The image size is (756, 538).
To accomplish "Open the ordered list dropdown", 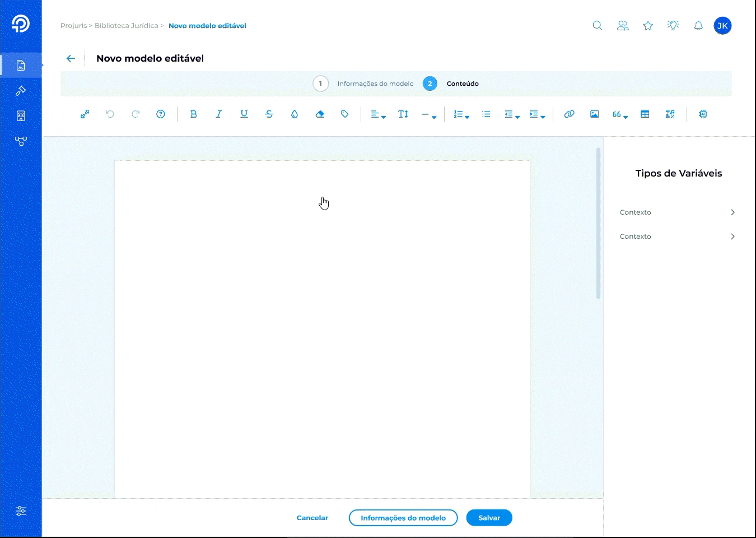I will [x=461, y=114].
